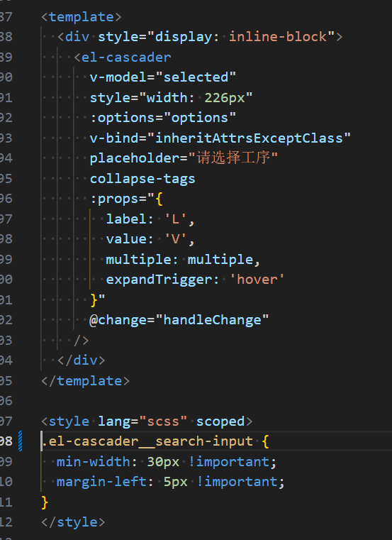392x540 pixels.
Task: Click the self-closing /> of el-cascader
Action: 82,341
